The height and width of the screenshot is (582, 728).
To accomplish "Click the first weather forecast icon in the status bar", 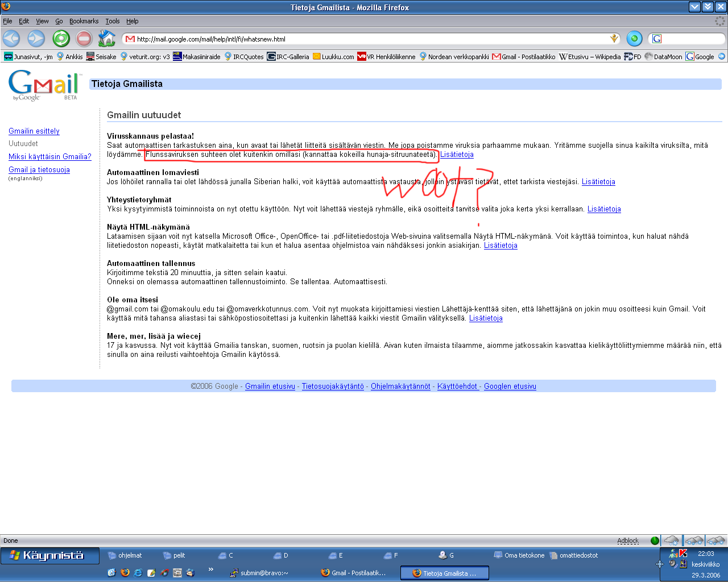I will (x=672, y=540).
